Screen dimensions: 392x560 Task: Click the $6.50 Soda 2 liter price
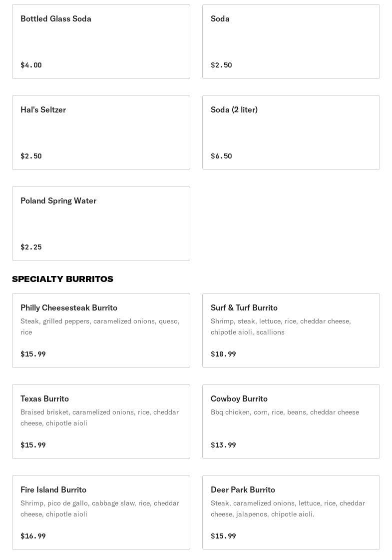coord(221,156)
